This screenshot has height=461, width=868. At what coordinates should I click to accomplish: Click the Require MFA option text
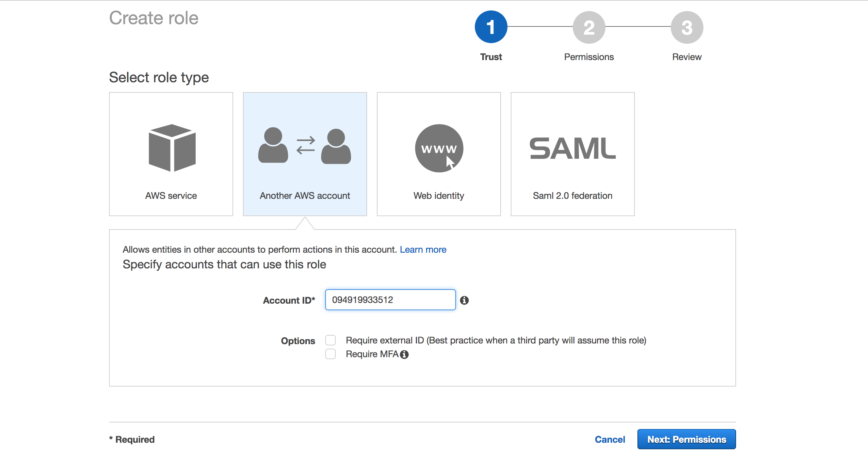click(372, 355)
